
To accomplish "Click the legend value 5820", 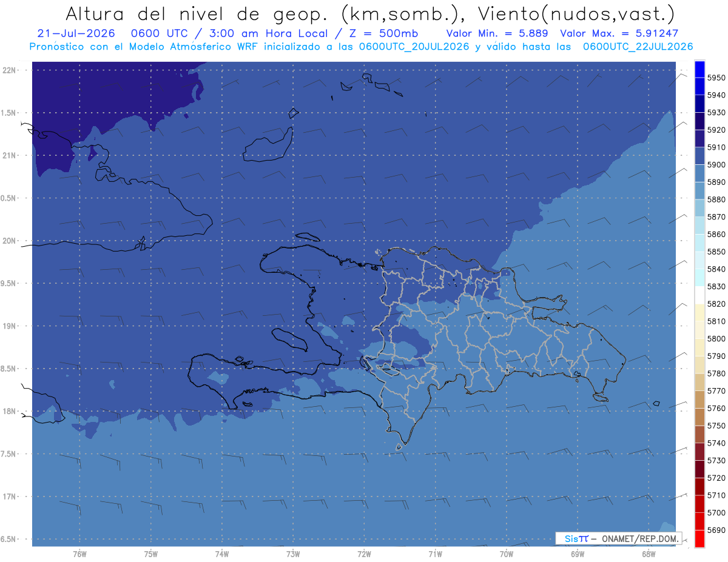I will coord(716,304).
